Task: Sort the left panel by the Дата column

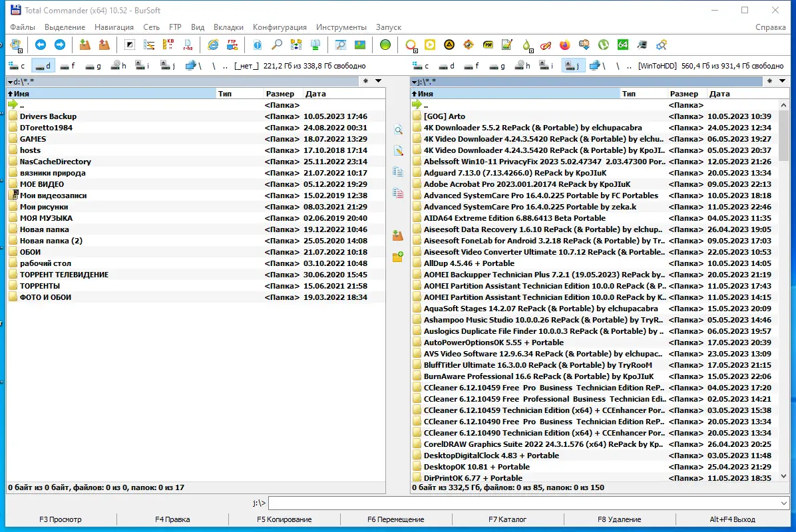Action: 343,94
